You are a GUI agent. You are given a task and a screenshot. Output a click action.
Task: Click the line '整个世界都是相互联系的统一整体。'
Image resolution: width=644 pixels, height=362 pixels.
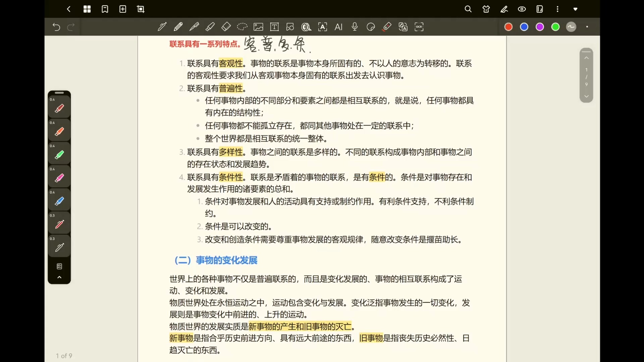click(266, 139)
